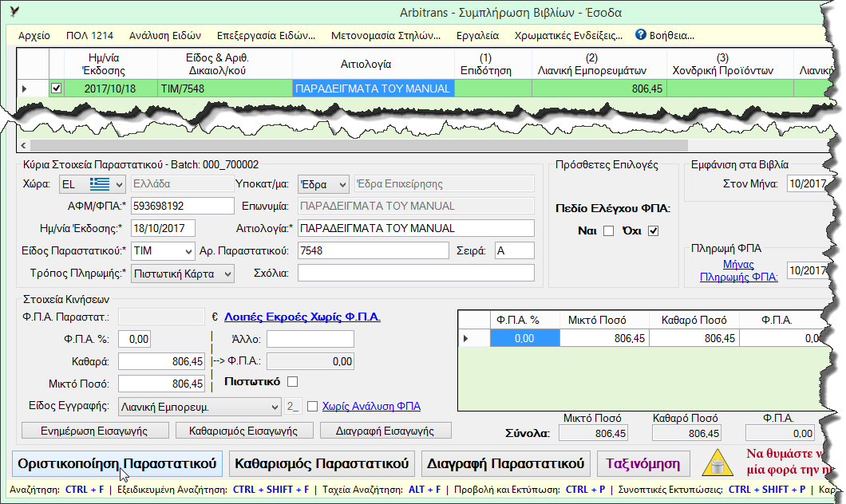Click the 2017/10/18 date cell

click(111, 89)
